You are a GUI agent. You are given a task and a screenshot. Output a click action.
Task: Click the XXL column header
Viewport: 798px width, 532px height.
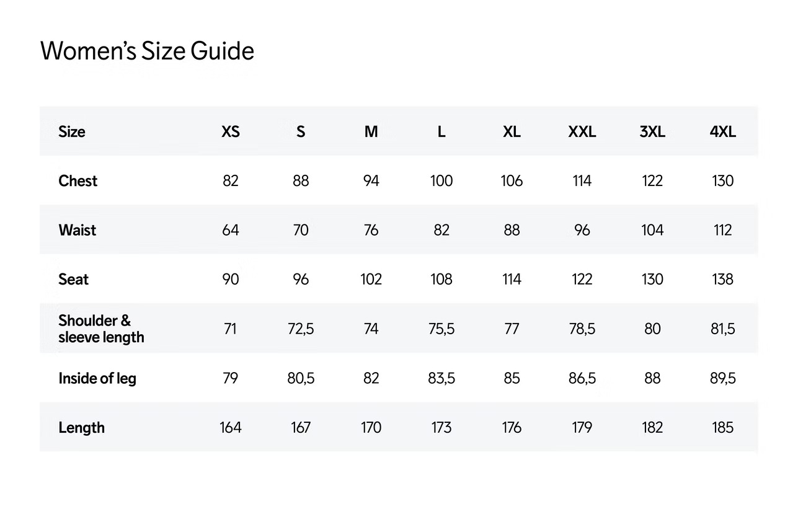[x=582, y=131]
